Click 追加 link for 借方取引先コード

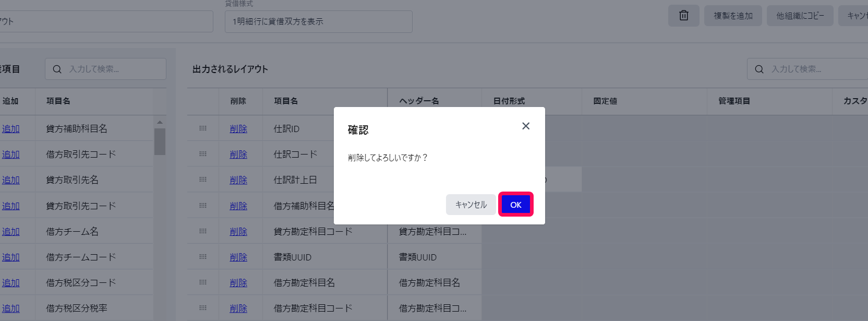pos(10,154)
